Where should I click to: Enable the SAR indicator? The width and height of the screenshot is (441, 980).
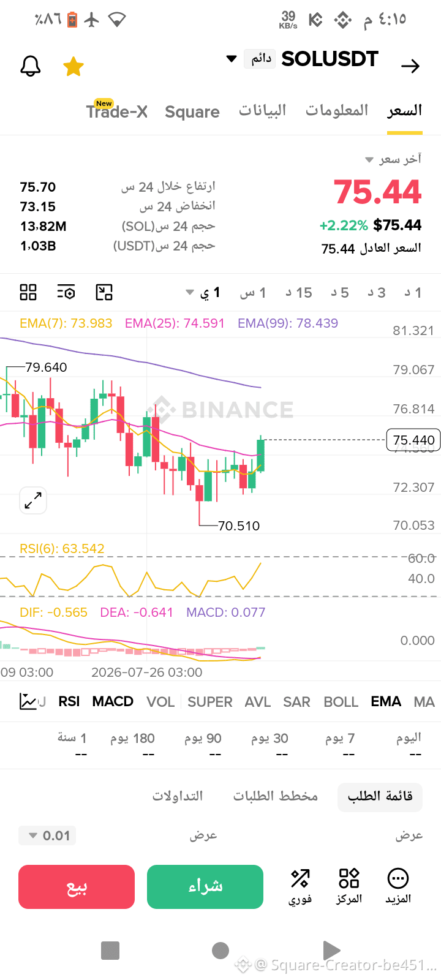(296, 702)
